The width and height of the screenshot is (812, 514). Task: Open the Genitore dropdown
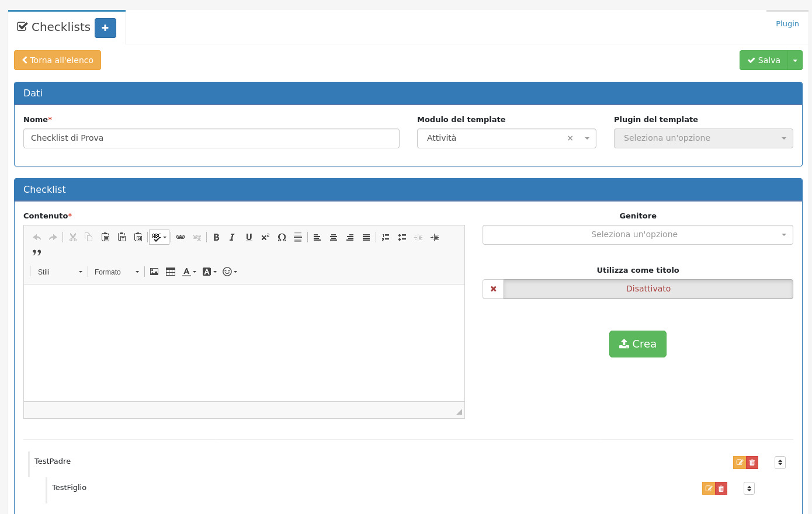click(x=638, y=235)
